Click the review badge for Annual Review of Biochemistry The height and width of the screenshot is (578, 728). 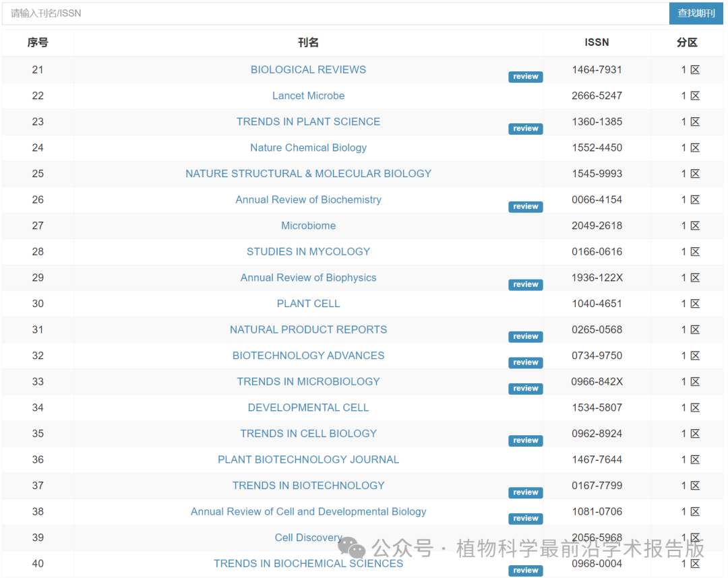coord(525,207)
